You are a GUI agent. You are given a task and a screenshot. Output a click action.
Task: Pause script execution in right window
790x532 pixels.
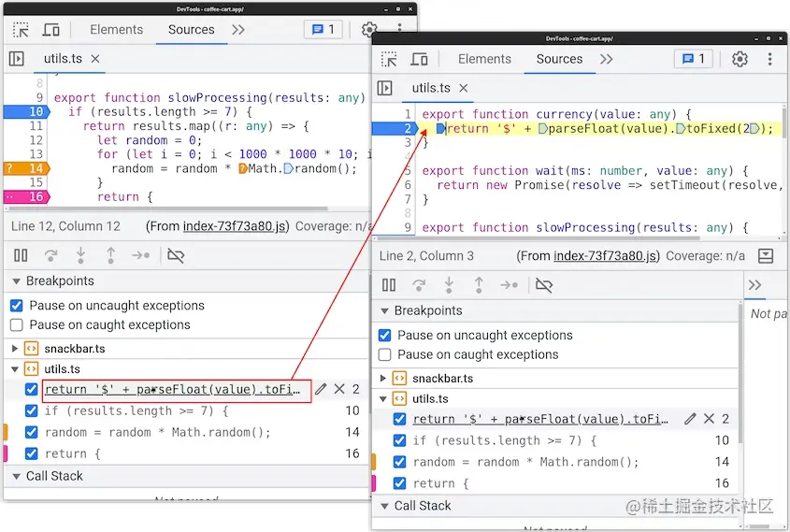pyautogui.click(x=389, y=285)
